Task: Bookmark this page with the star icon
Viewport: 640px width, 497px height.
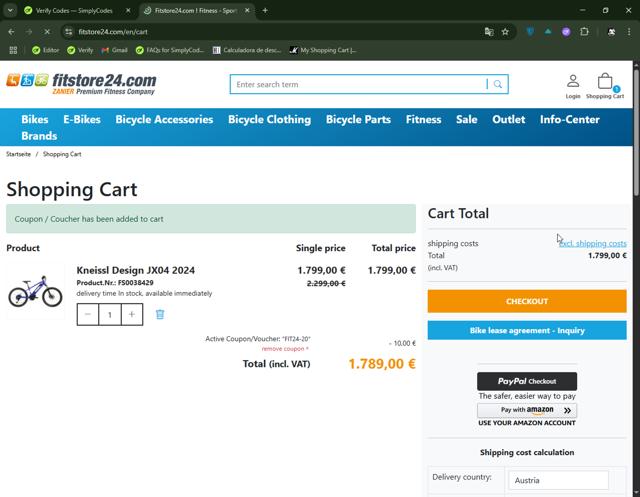Action: [505, 32]
